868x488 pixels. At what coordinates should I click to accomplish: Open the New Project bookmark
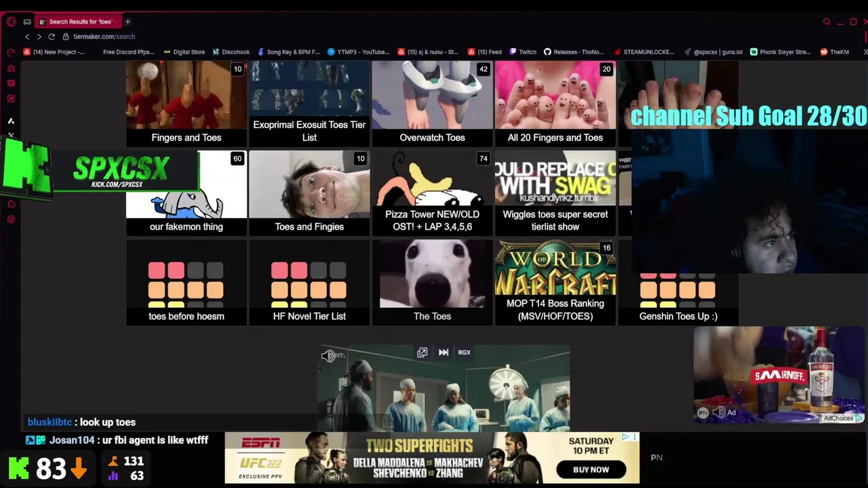54,52
